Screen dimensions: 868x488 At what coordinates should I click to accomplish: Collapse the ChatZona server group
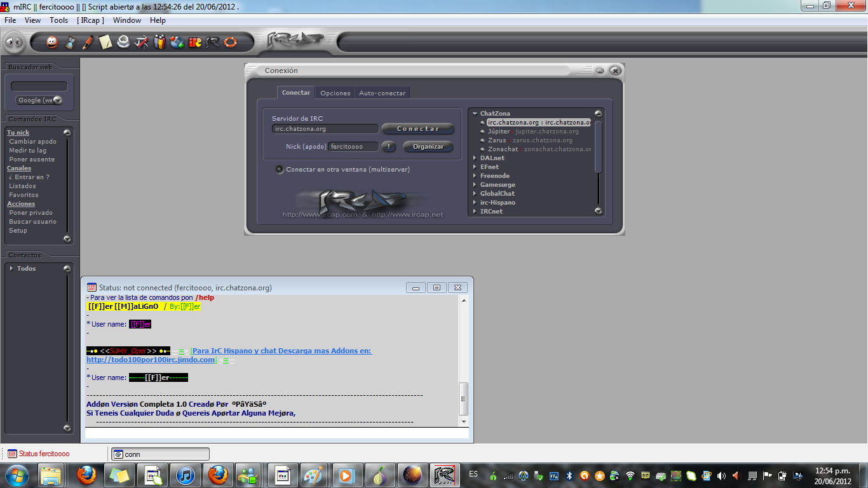(x=475, y=114)
